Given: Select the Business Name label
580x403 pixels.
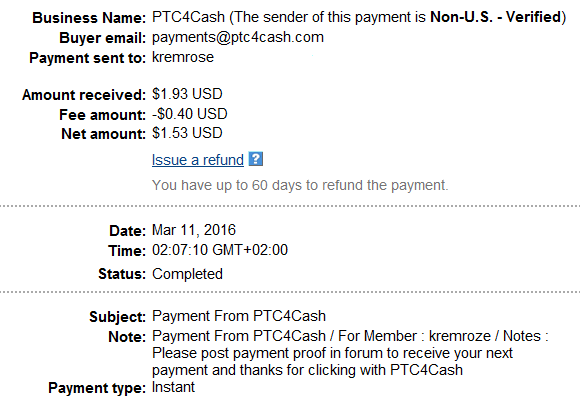Looking at the screenshot, I should (x=89, y=18).
